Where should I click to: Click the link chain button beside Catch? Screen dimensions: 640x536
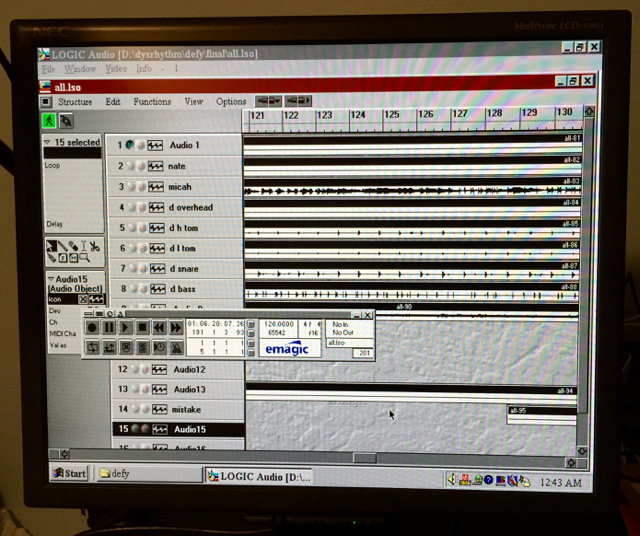coord(66,121)
